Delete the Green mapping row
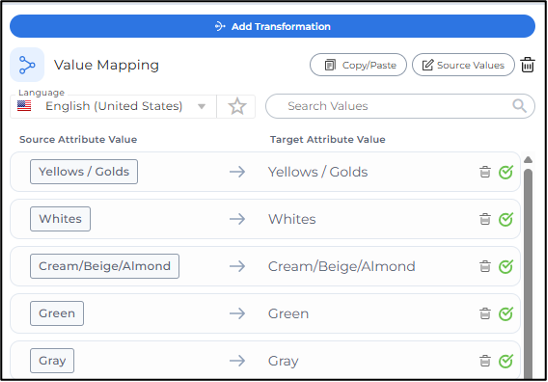The height and width of the screenshot is (382, 548). point(485,313)
